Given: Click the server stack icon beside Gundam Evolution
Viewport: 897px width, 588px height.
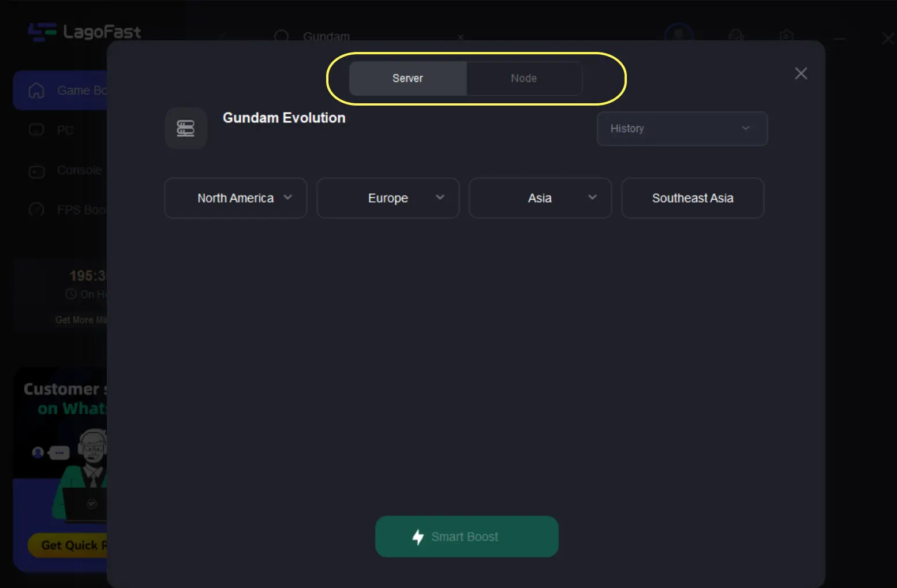Looking at the screenshot, I should 186,128.
